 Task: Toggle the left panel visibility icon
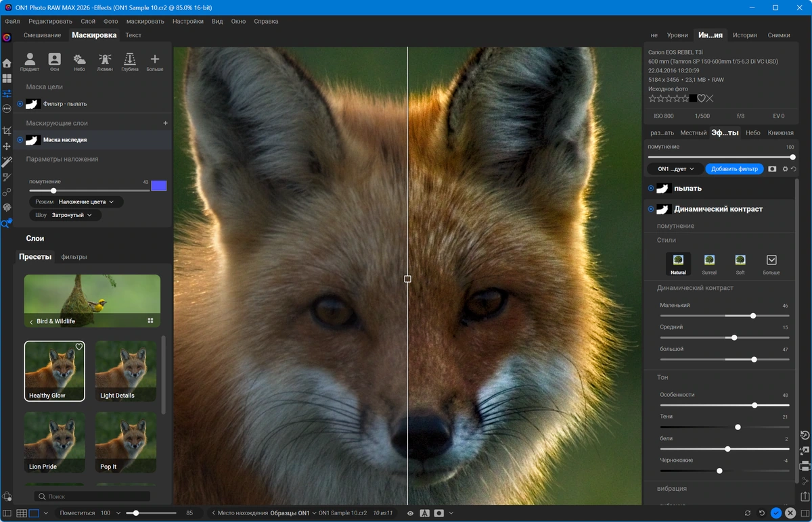point(7,513)
